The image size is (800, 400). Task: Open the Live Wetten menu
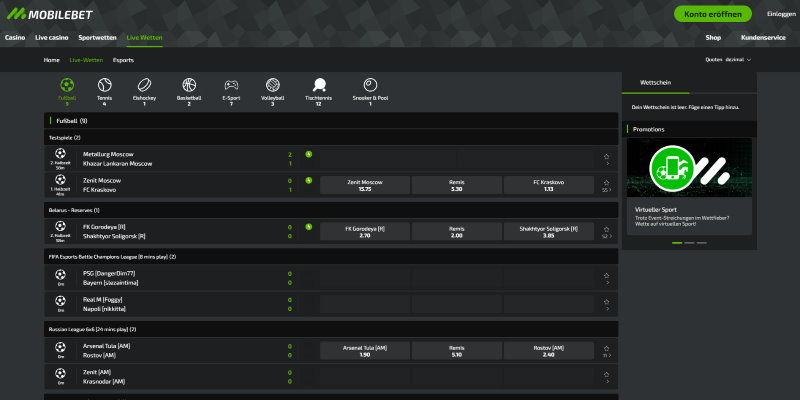point(144,38)
